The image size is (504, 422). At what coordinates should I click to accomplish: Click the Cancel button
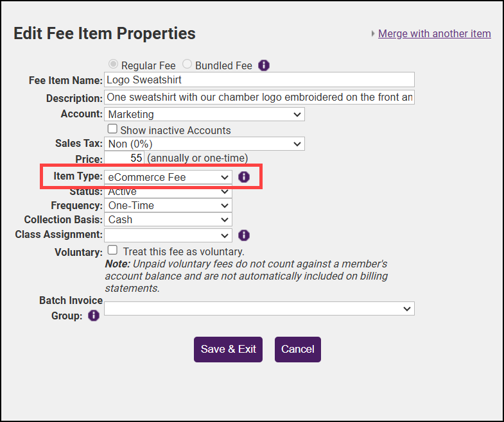(x=298, y=350)
